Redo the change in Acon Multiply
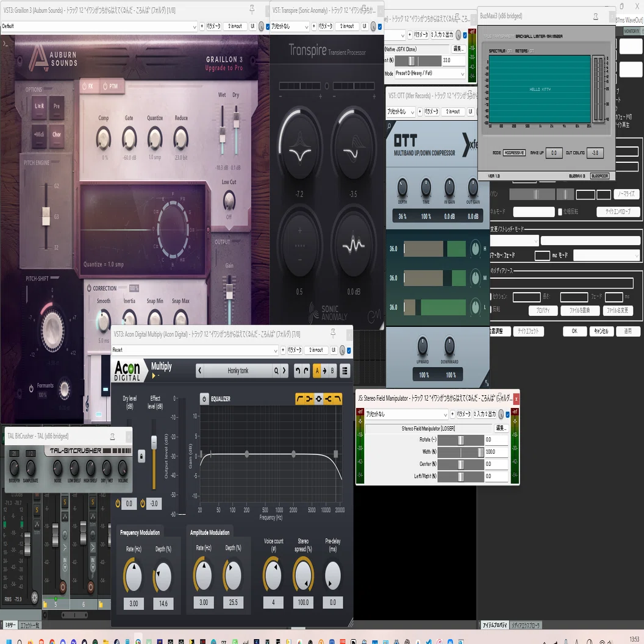Screen dimensions: 644x644 (x=306, y=371)
